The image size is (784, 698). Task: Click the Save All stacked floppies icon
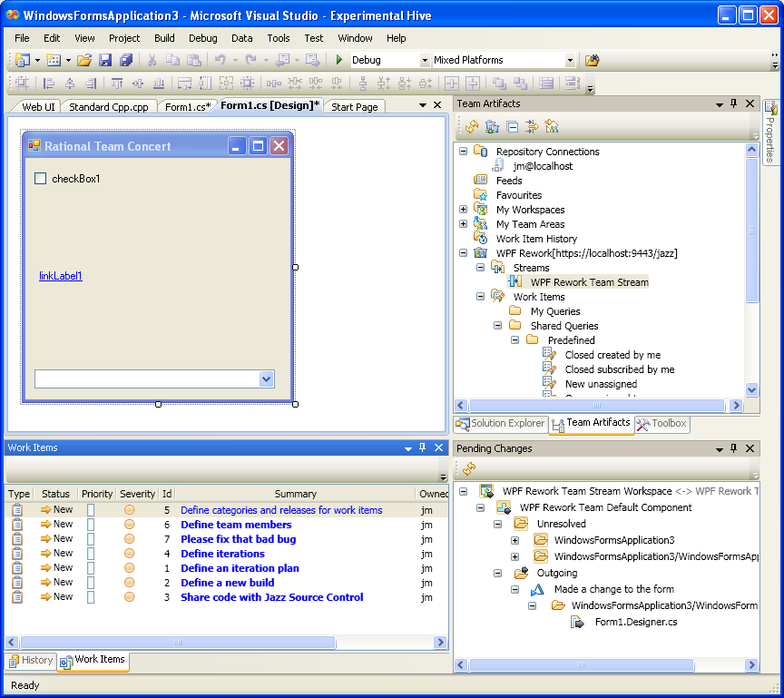126,61
